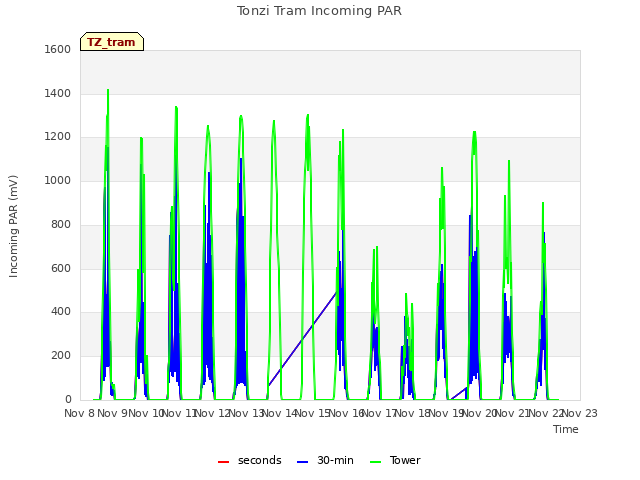Click the 1400 y-axis tick label
Viewport: 640px width, 480px height.
[58, 93]
